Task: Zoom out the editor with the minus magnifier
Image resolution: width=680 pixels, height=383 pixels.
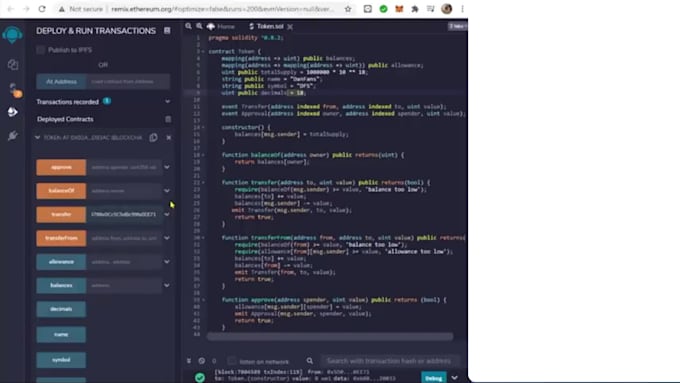Action: (189, 26)
